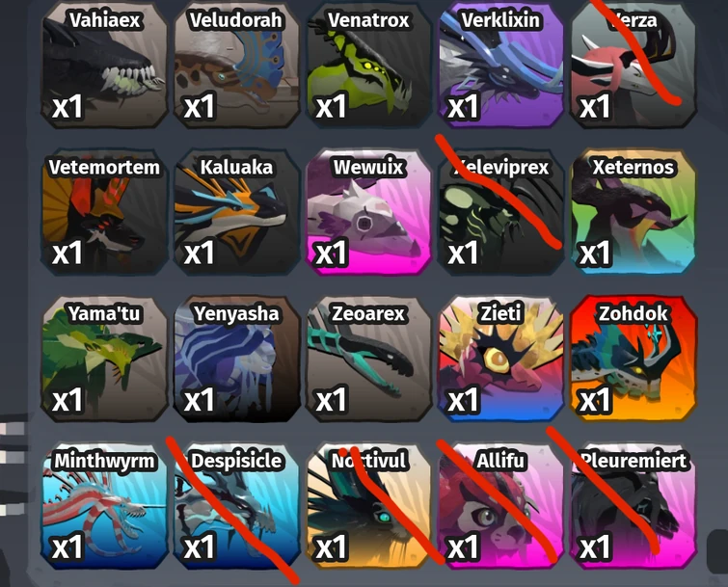Image resolution: width=728 pixels, height=587 pixels.
Task: Select the crossed-out Xeleviprex tile
Action: (501, 212)
